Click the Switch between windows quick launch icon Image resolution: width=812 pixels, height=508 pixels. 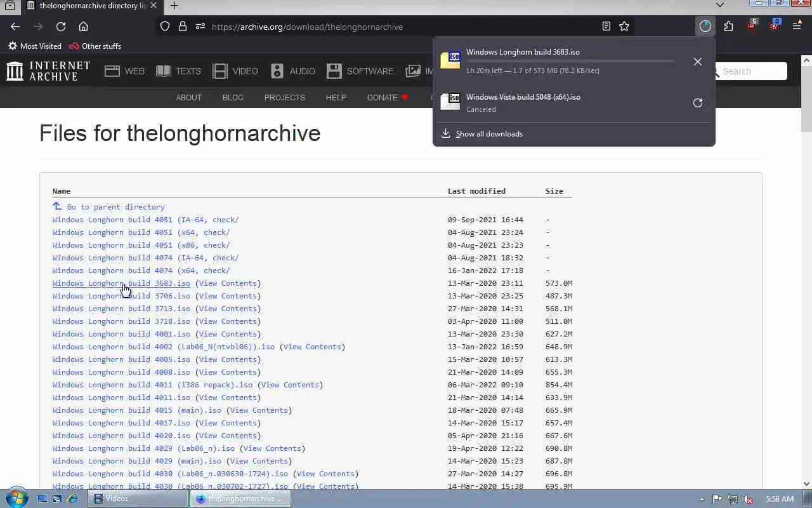[57, 499]
